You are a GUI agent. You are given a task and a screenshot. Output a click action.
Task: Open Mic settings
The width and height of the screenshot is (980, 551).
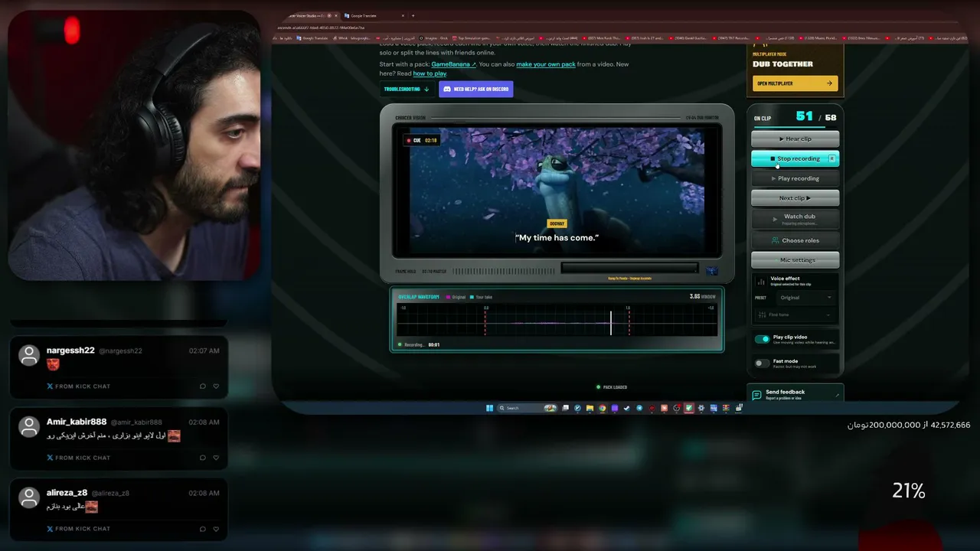pyautogui.click(x=795, y=260)
